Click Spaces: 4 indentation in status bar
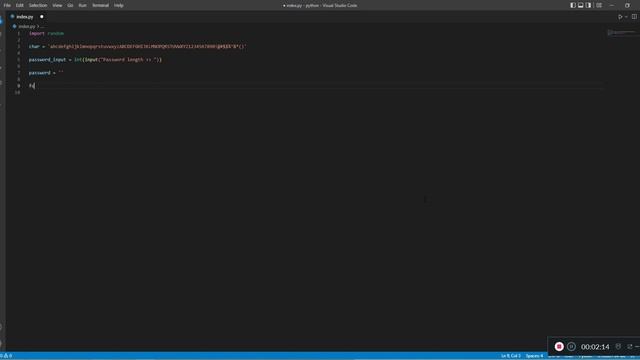The width and height of the screenshot is (640, 360). 534,356
